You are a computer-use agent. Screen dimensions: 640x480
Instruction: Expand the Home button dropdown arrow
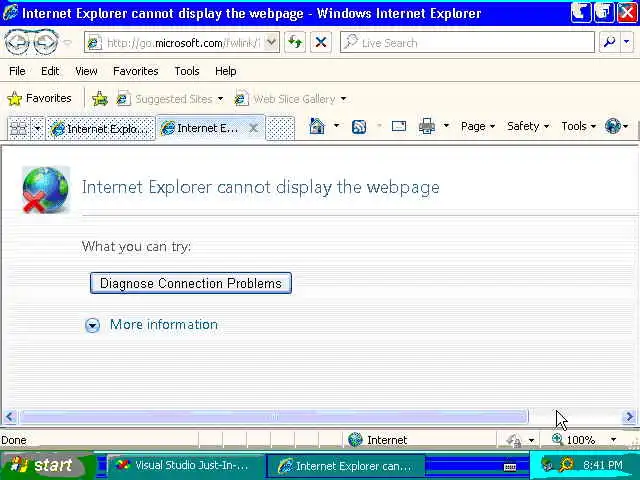tap(336, 126)
